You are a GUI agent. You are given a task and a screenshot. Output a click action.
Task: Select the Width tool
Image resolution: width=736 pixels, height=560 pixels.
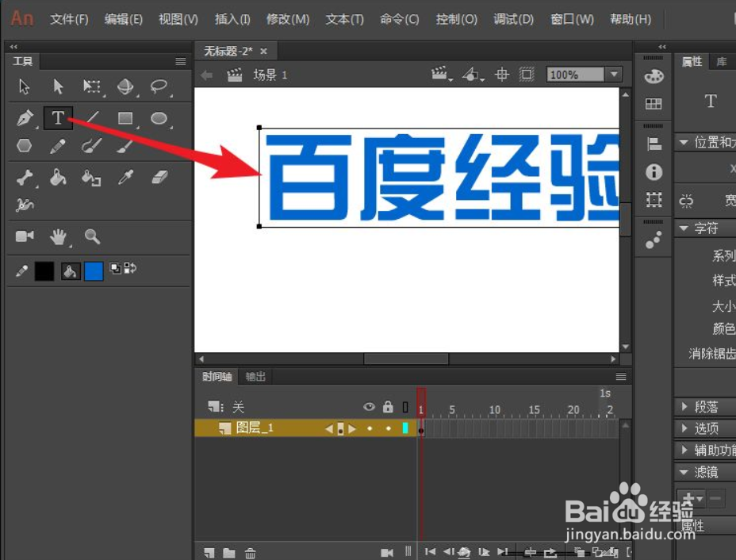click(25, 205)
